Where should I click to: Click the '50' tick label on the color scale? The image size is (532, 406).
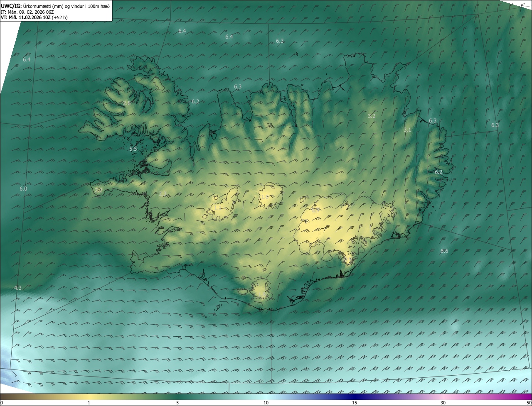pyautogui.click(x=529, y=403)
